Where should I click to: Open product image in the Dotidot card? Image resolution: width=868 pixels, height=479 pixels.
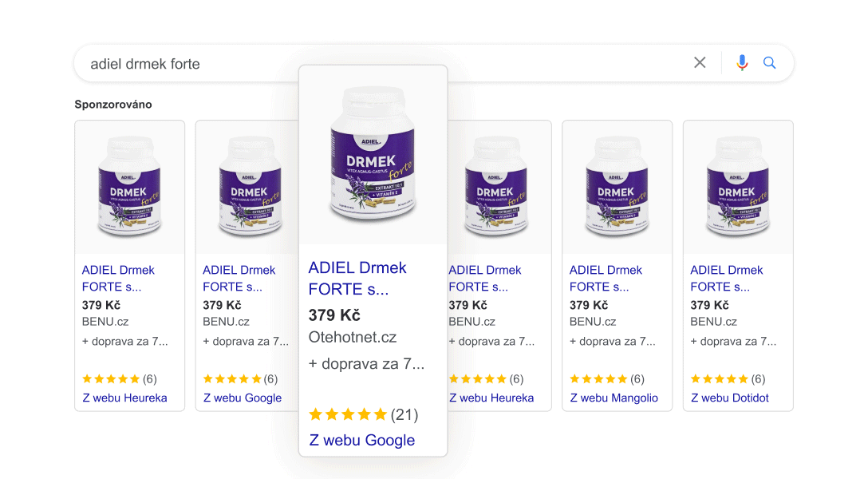[x=738, y=188]
